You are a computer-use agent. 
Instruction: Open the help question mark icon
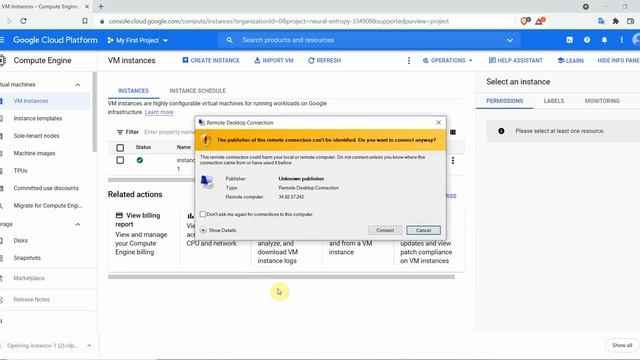coord(587,40)
